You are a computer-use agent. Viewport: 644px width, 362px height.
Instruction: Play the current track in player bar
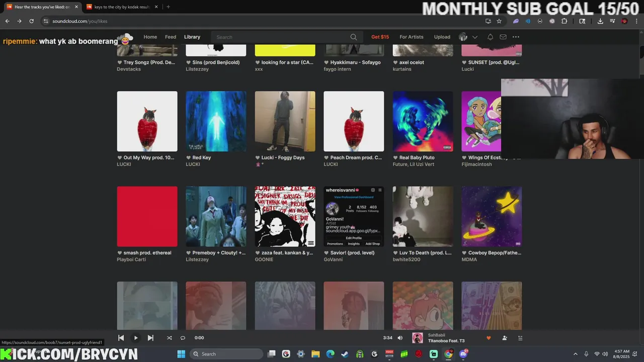[x=136, y=338]
